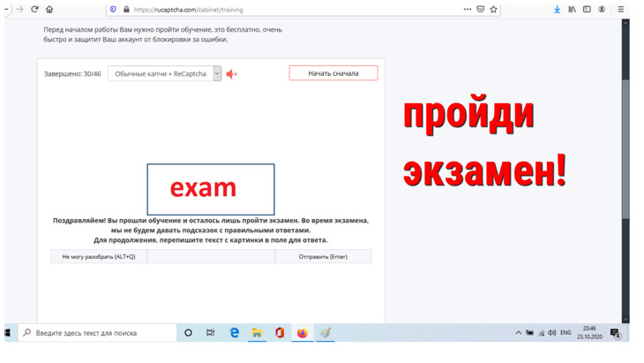Switch to Firefox on the taskbar
The image size is (644, 363).
[303, 333]
